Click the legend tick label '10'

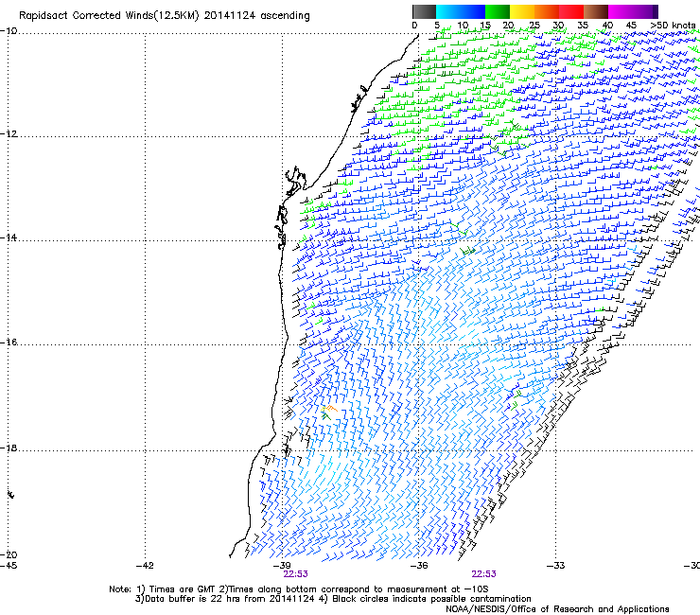(x=463, y=26)
